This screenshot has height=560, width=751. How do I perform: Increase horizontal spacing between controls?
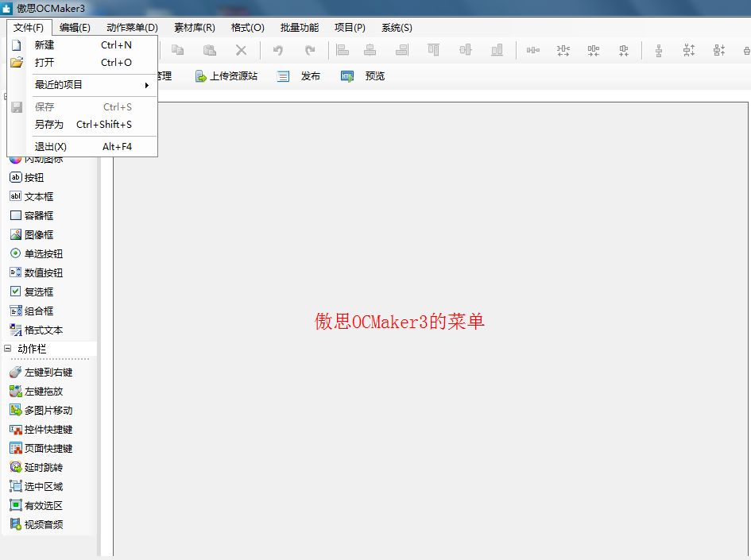563,50
